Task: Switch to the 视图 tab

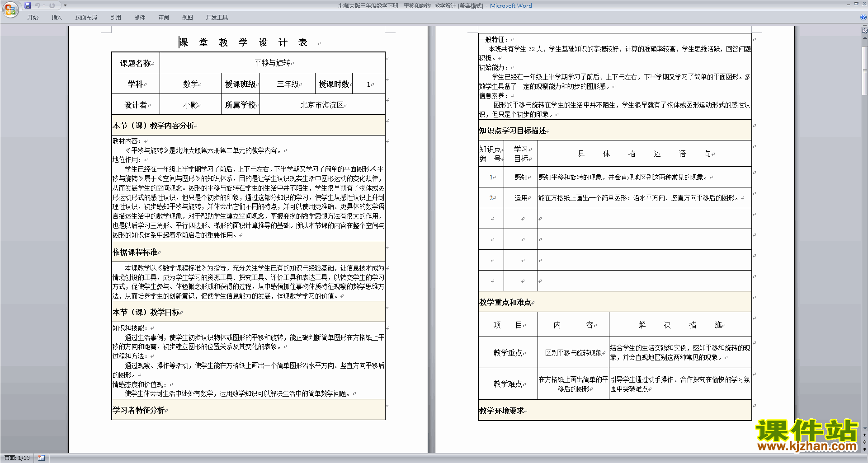Action: 188,18
